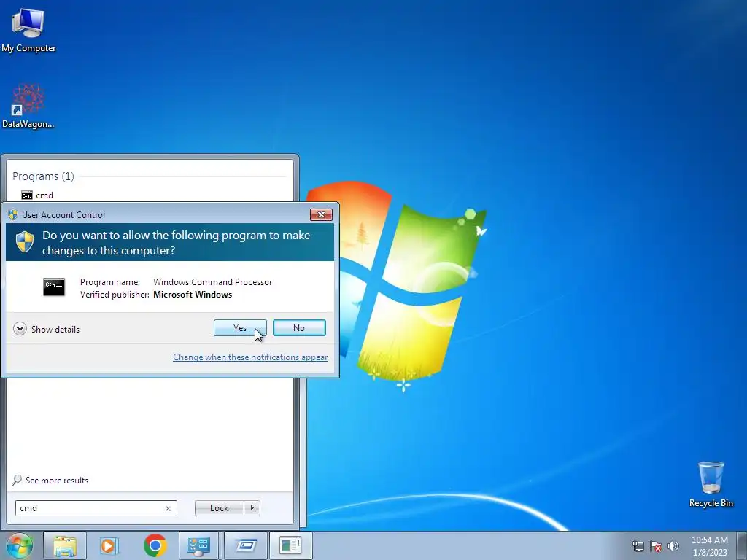
Task: Close the User Account Control dialog
Action: (321, 215)
